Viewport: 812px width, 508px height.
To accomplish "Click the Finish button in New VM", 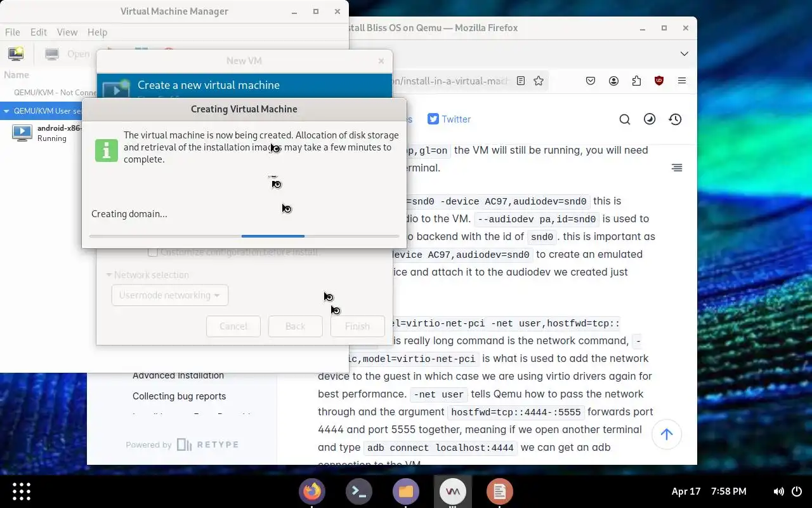I will tap(357, 326).
